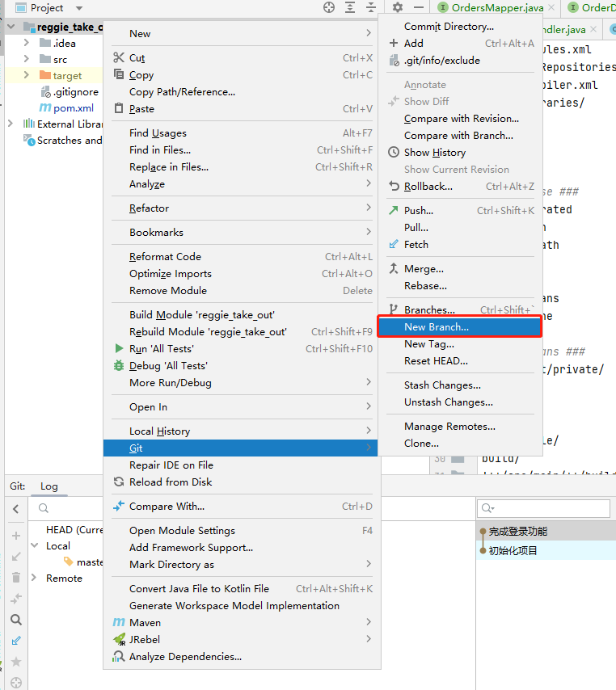
Task: Click the Rollback undo arrow icon
Action: (394, 186)
